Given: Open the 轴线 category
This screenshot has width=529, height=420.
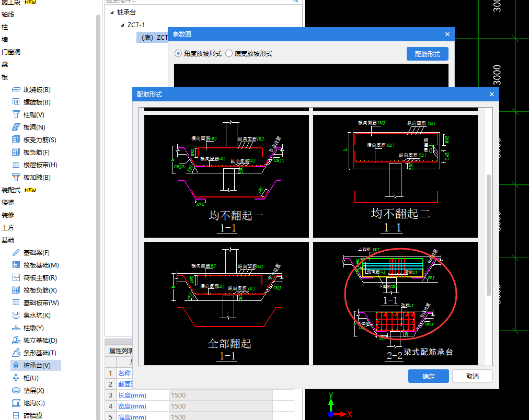Looking at the screenshot, I should pos(8,15).
